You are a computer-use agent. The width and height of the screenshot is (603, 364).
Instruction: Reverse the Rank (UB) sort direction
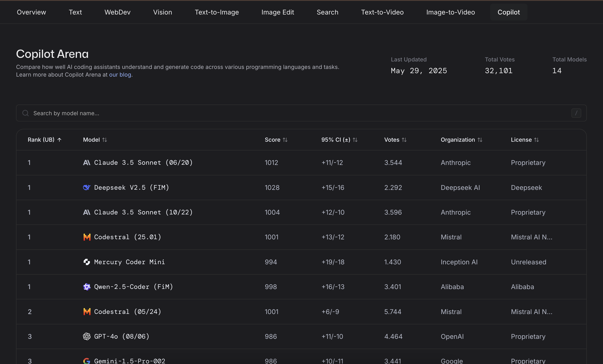(x=60, y=140)
